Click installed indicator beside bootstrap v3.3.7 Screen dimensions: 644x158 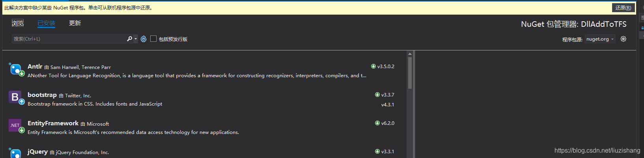(377, 95)
